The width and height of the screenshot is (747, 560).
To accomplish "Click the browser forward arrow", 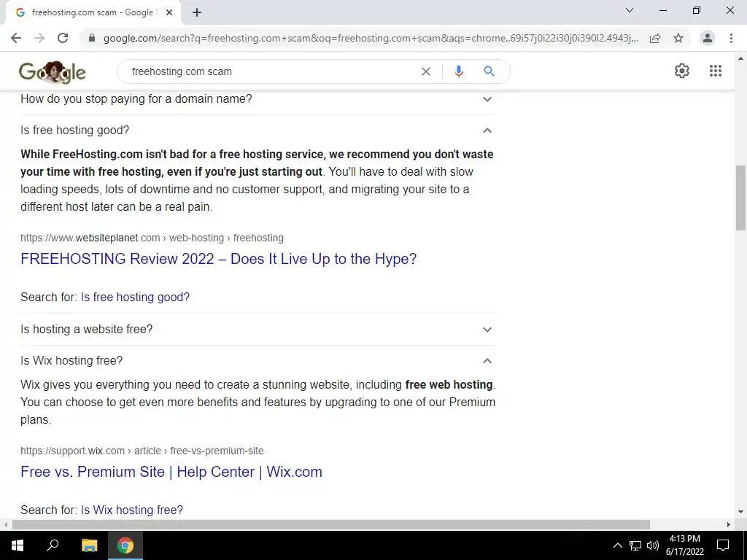I will 39,38.
